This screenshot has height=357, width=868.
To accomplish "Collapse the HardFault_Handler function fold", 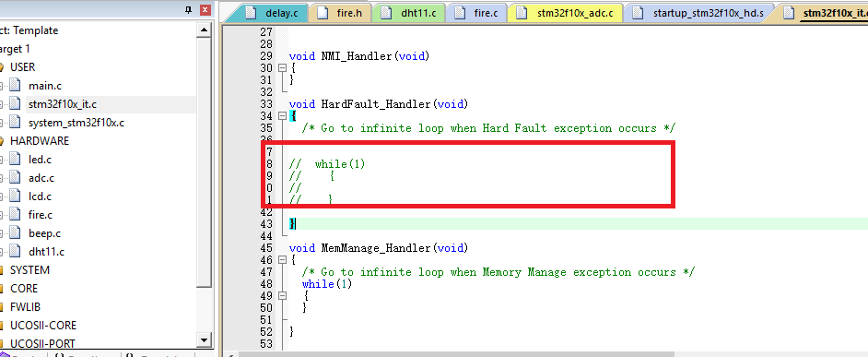I will [282, 116].
